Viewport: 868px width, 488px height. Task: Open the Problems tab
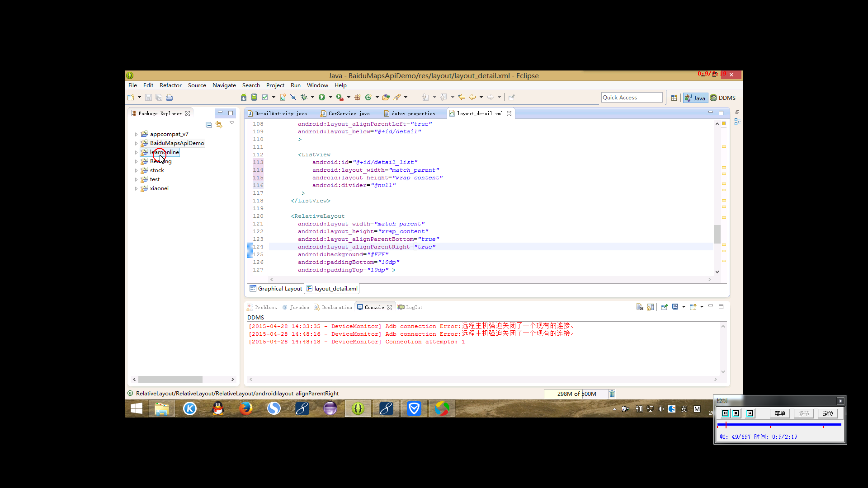tap(262, 307)
